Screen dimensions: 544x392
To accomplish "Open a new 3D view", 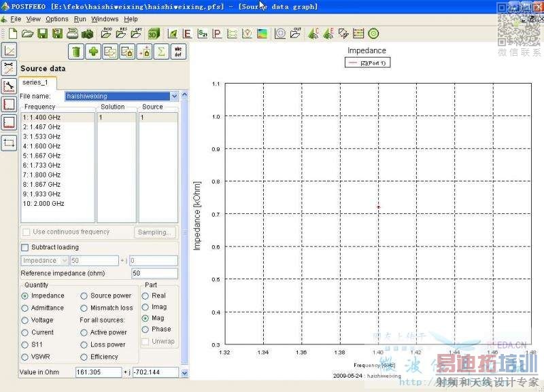I will coord(154,33).
